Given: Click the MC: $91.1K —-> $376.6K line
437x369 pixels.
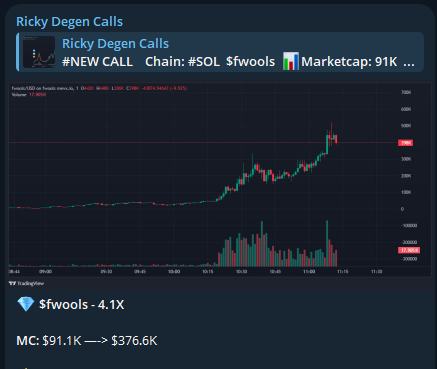Looking at the screenshot, I should click(x=87, y=341).
